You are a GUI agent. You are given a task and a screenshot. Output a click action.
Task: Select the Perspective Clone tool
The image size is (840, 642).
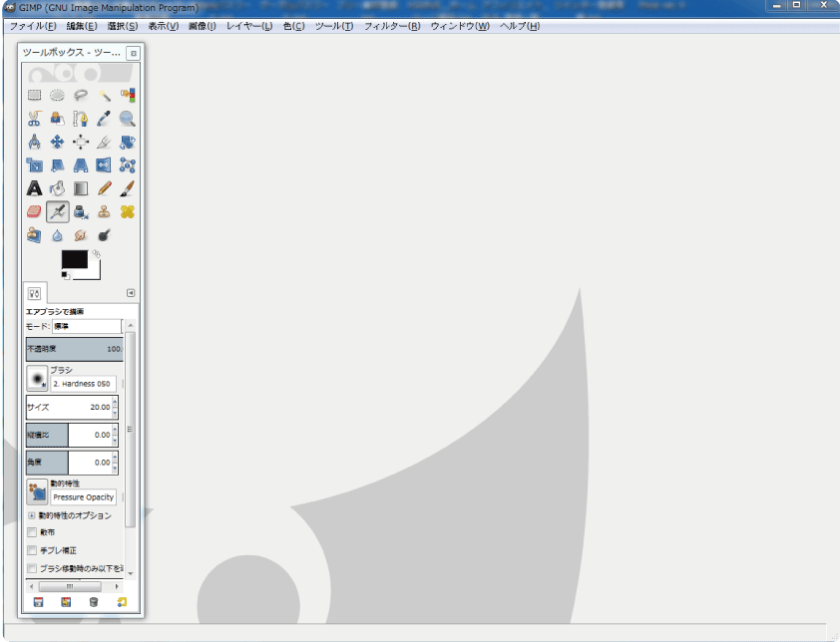tap(34, 235)
